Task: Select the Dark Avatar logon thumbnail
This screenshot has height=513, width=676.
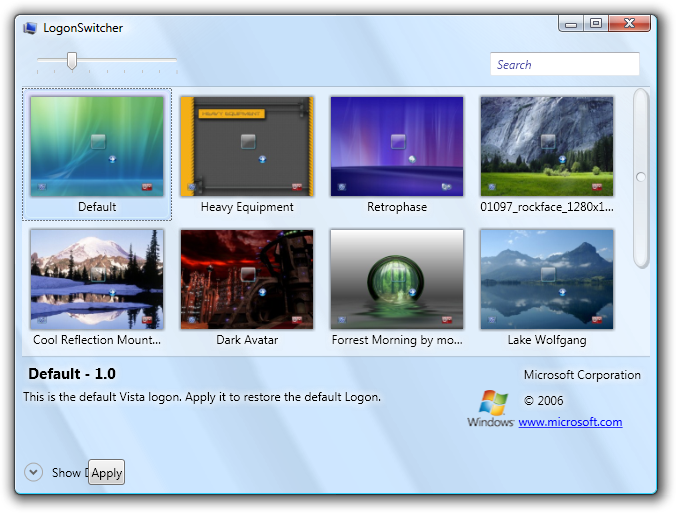Action: pyautogui.click(x=247, y=279)
